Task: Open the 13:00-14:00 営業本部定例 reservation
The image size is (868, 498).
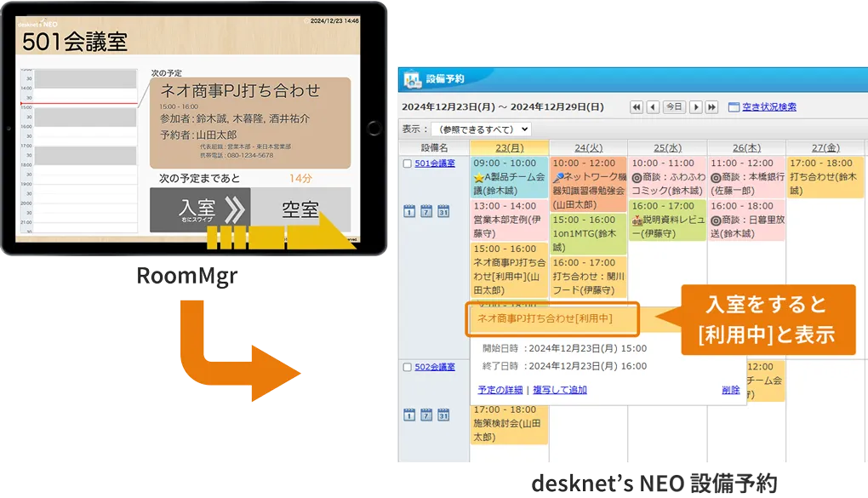Action: (x=509, y=220)
